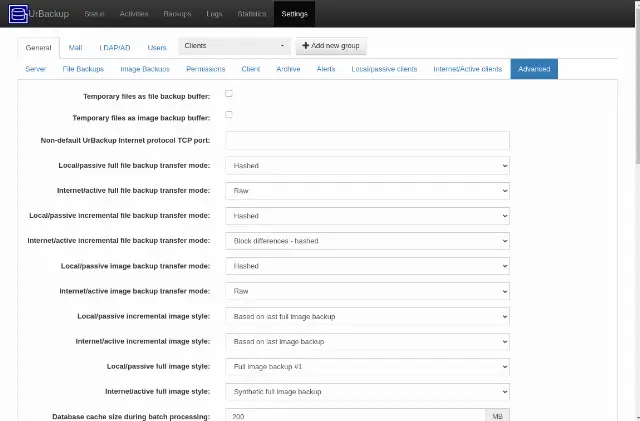Go to the Statistics menu item
This screenshot has height=421, width=640.
[252, 14]
